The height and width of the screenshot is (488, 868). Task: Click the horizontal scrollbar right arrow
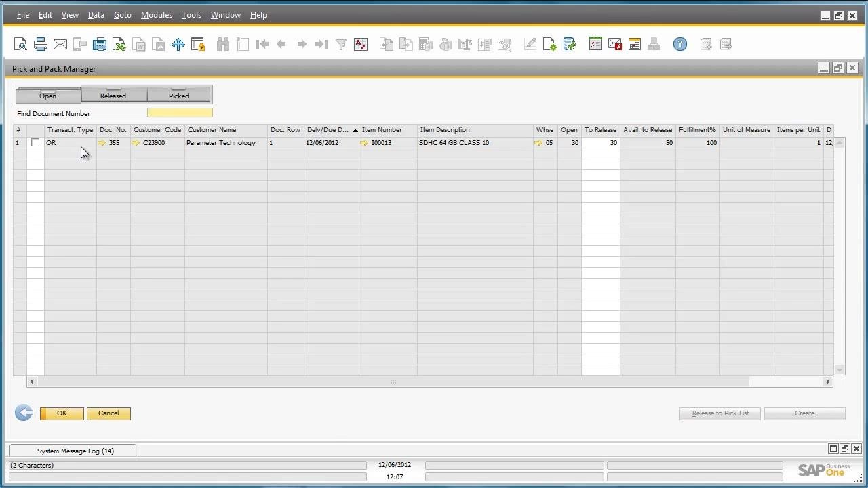click(827, 382)
